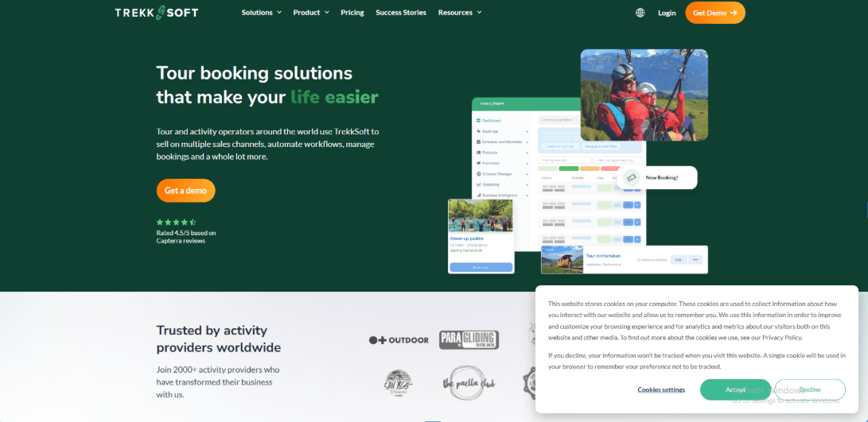Image resolution: width=868 pixels, height=422 pixels.
Task: Expand Schedule and Manifests chevron
Action: point(527,142)
